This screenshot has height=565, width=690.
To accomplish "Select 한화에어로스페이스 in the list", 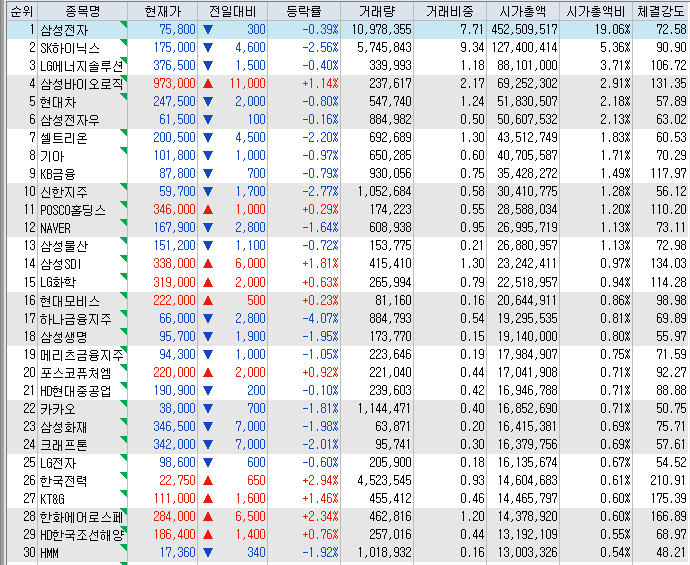I will click(81, 517).
